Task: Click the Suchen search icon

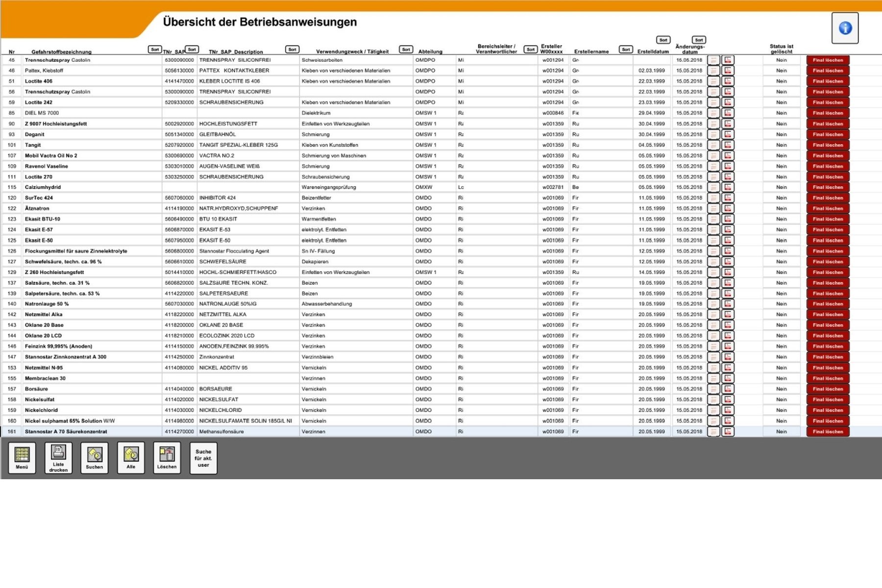Action: point(95,458)
